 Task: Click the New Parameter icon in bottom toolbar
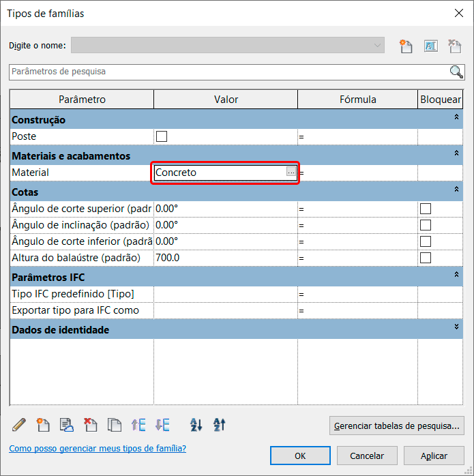[43, 425]
